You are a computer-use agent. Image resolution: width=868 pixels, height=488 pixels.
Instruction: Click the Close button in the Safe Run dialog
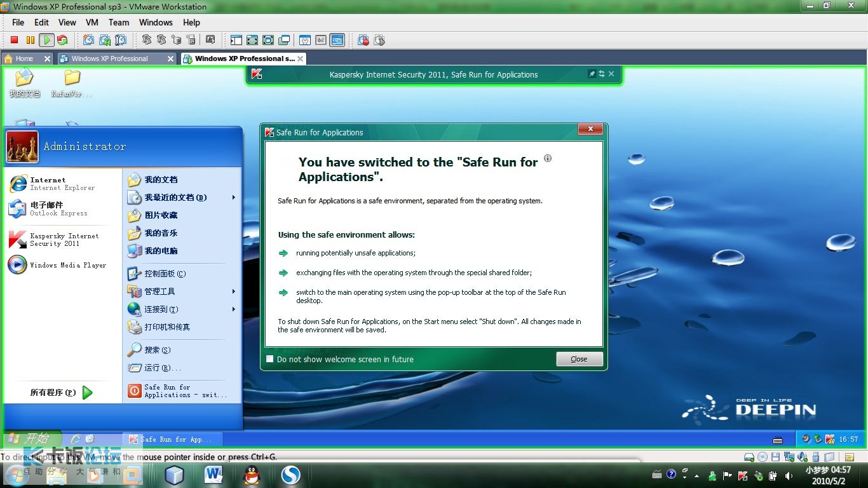(x=580, y=359)
